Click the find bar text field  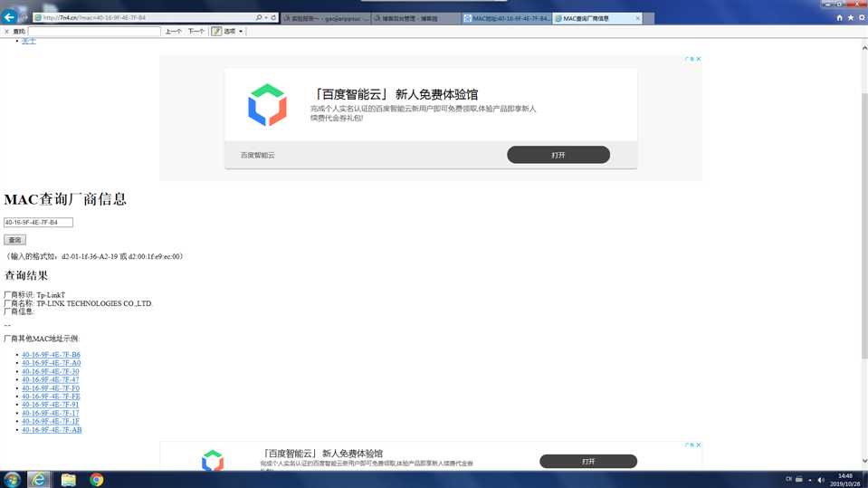(94, 32)
